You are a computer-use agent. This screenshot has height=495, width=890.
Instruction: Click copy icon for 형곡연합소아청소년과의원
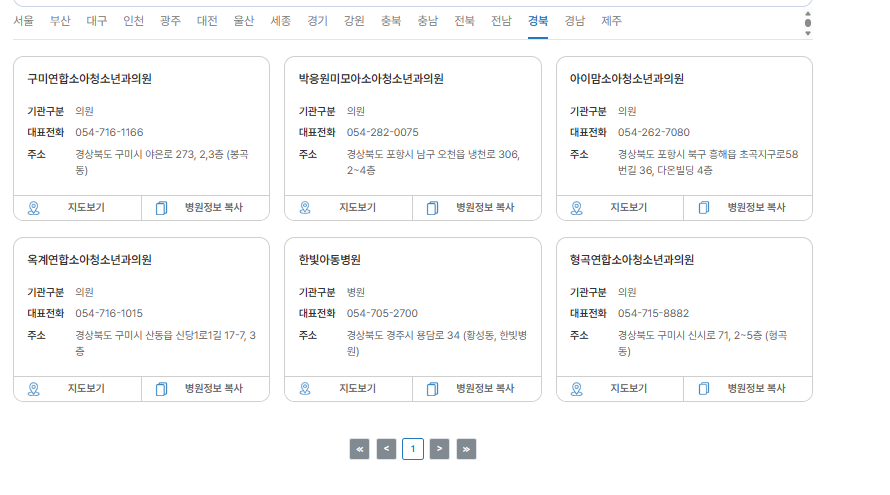704,389
